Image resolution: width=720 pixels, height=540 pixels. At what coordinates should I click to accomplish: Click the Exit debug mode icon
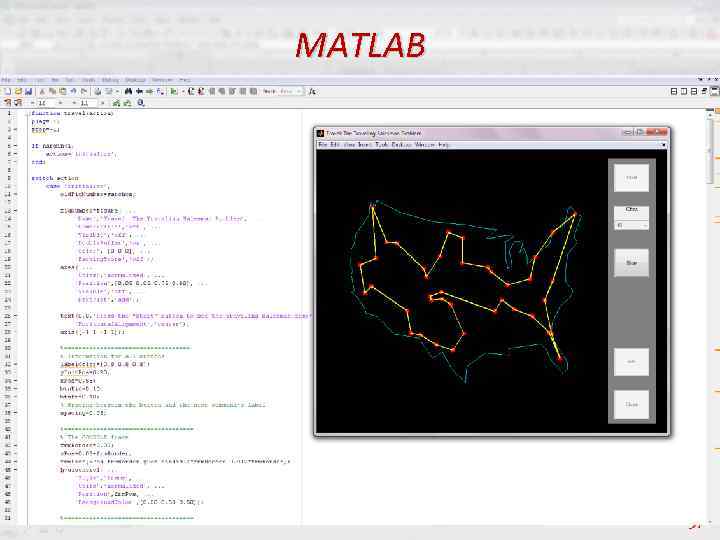253,91
